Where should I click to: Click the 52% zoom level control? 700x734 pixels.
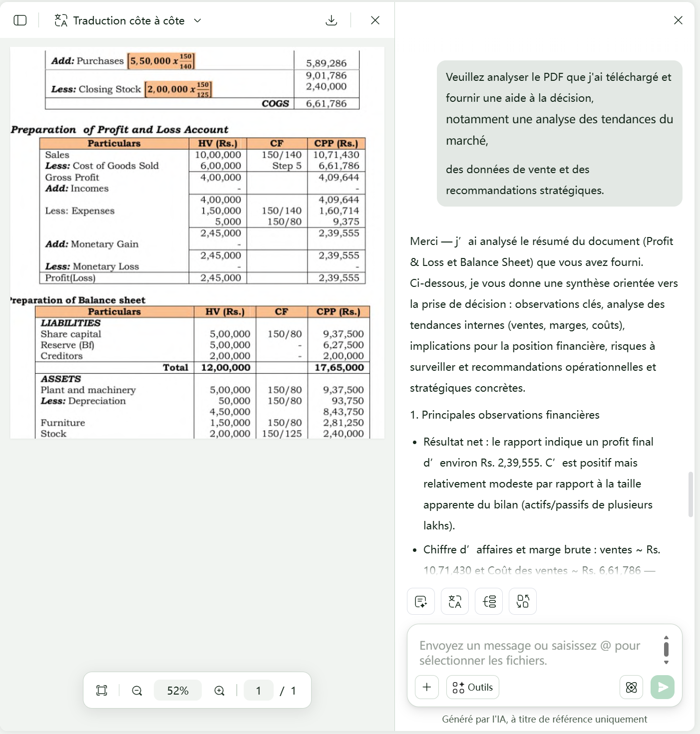click(x=178, y=690)
